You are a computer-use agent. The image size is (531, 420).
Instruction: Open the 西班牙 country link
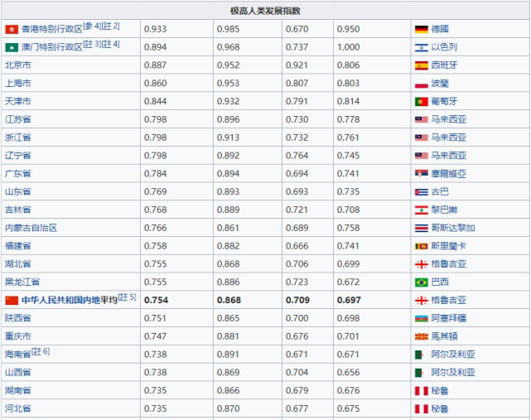coord(444,65)
